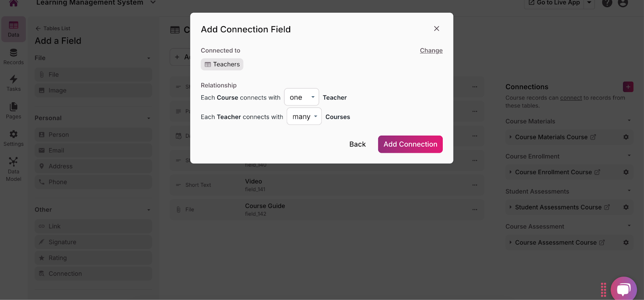Open Course Materials Course settings gear
This screenshot has height=300, width=644.
626,137
